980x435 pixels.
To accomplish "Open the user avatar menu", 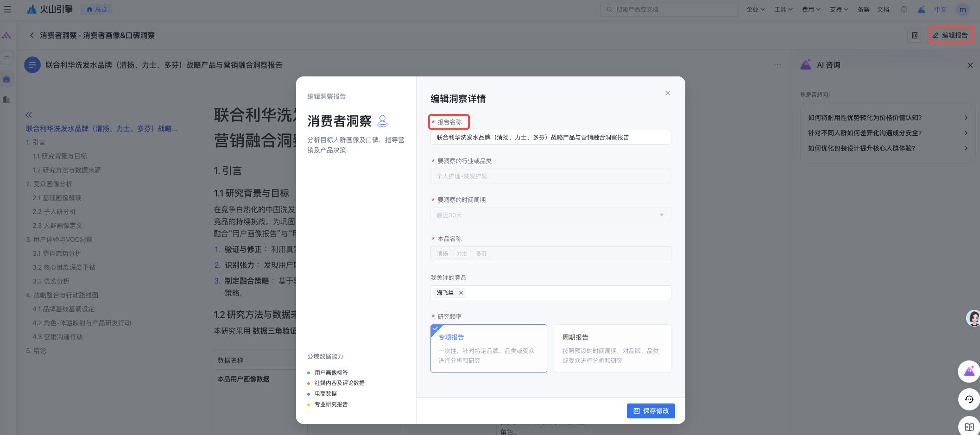I will pos(963,9).
